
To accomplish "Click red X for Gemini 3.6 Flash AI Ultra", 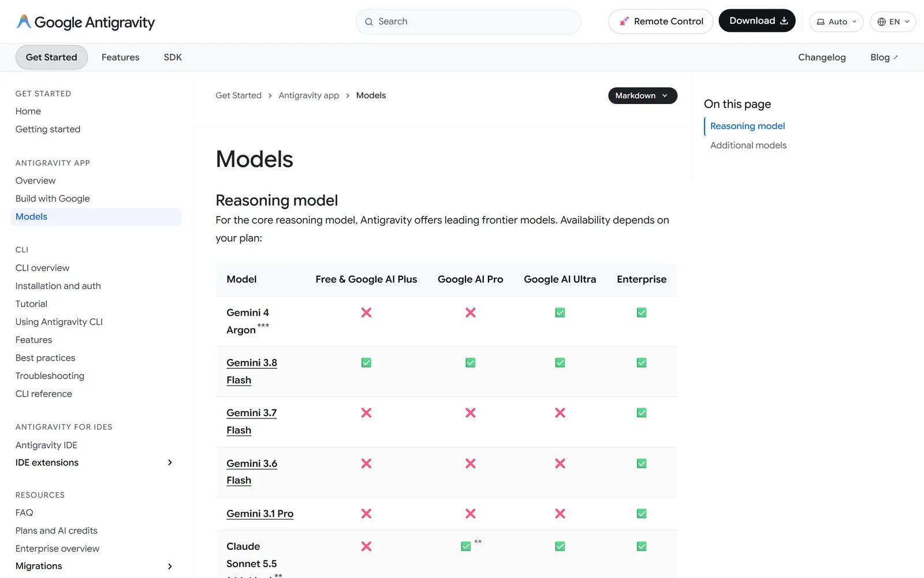I will 560,464.
